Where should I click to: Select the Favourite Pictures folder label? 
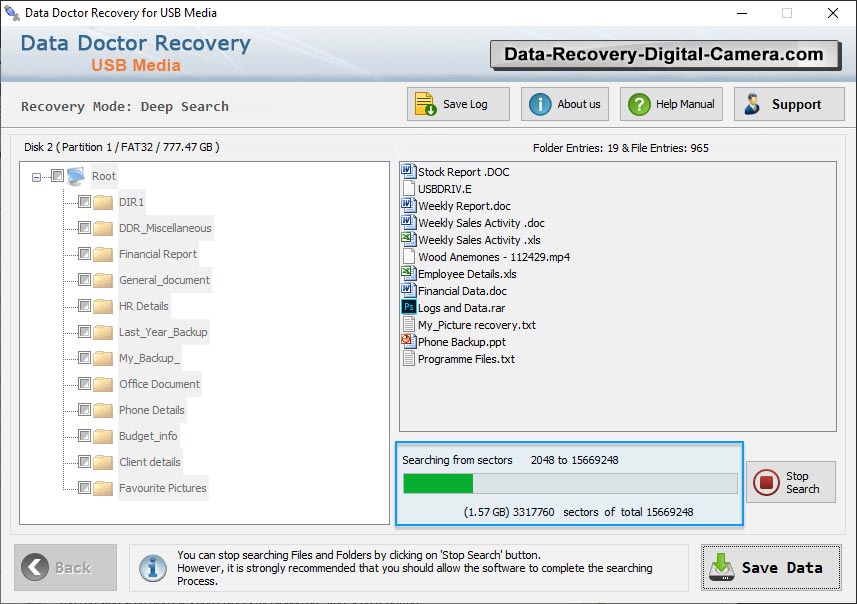coord(163,488)
